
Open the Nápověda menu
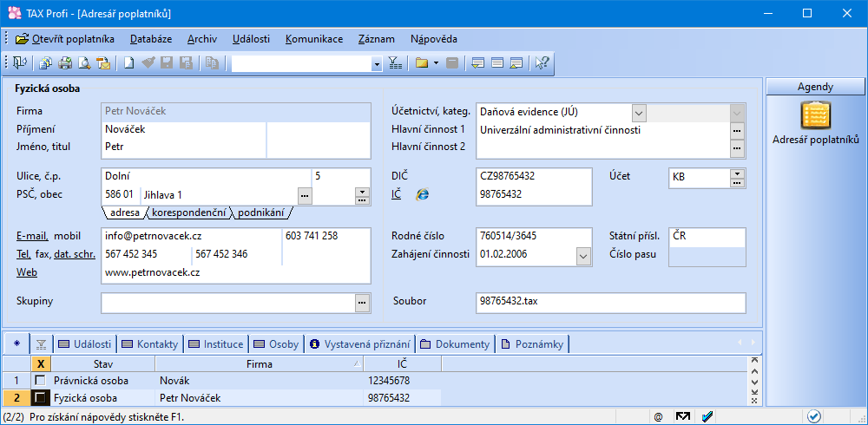[x=434, y=39]
